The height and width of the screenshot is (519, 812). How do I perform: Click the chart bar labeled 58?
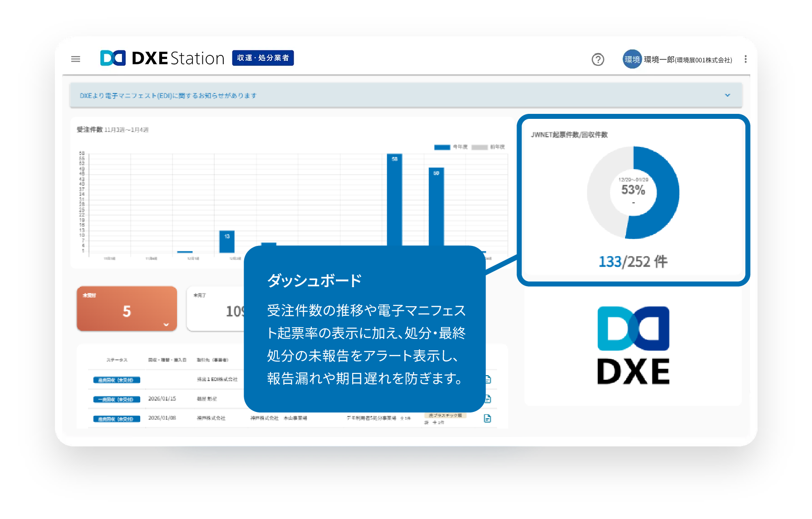click(394, 200)
